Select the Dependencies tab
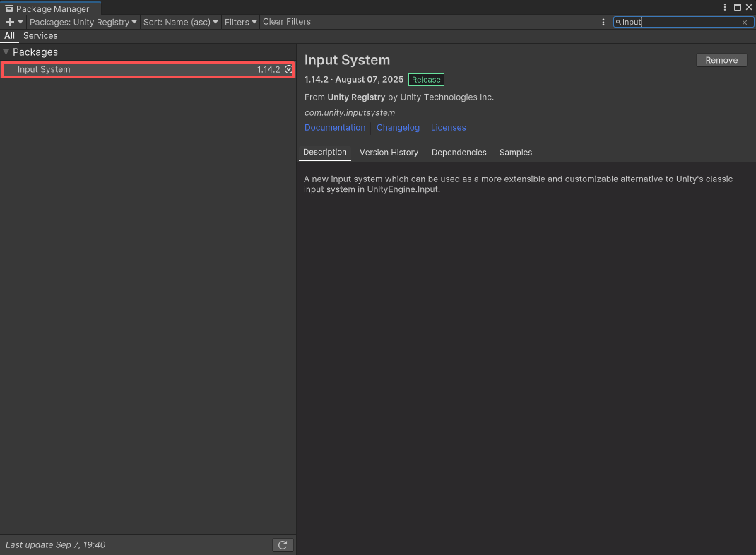Viewport: 756px width, 555px height. (459, 153)
